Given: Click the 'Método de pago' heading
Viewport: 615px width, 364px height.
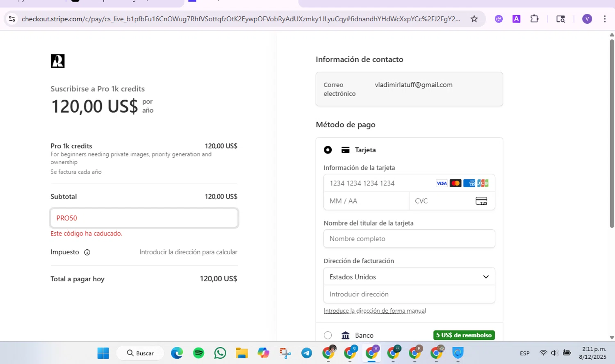Looking at the screenshot, I should (x=346, y=125).
